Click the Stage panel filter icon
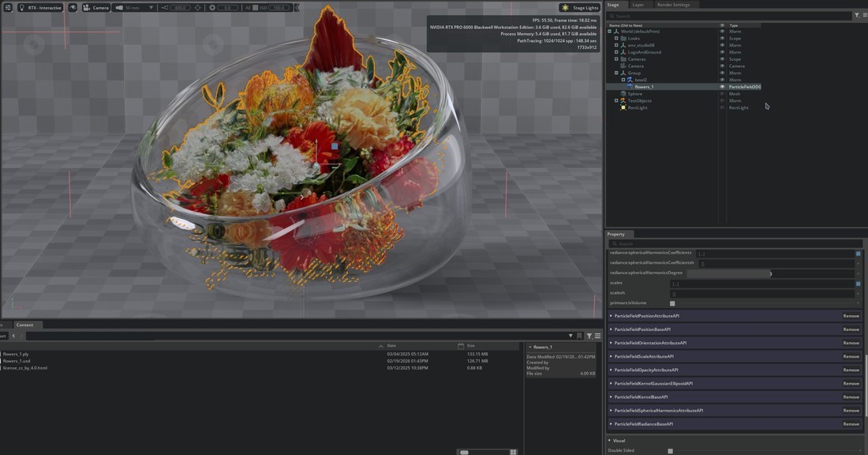Image resolution: width=868 pixels, height=455 pixels. (x=857, y=15)
